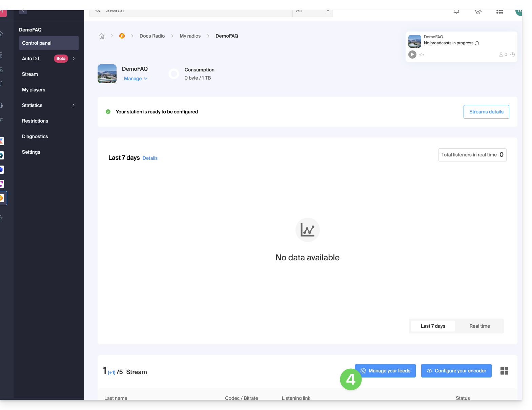Viewport: 532px width, 410px height.
Task: Click the Streams details button
Action: tap(486, 112)
